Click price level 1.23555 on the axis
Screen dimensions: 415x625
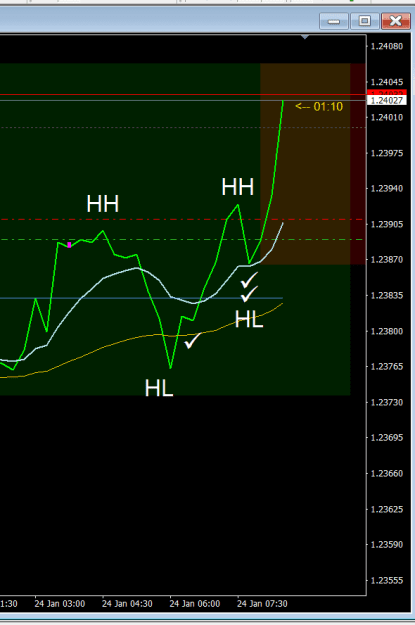[x=387, y=580]
